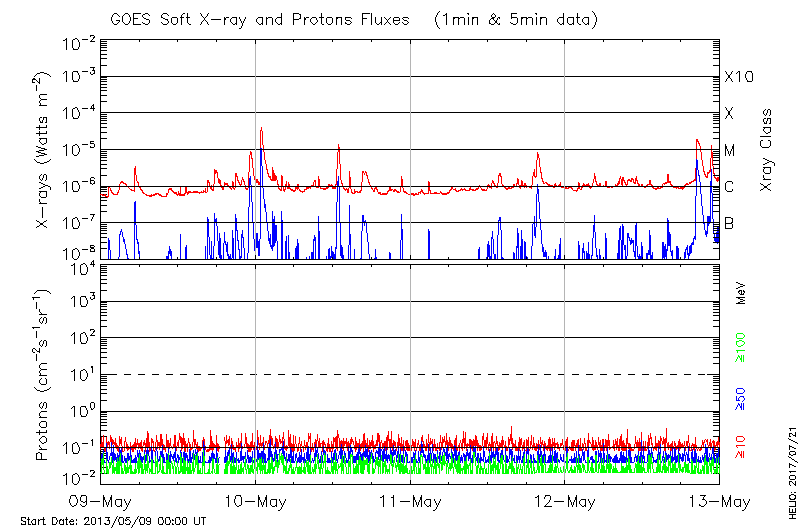Viewport: 800px width, 530px height.
Task: Click the green ≥100 MeV legend label
Action: click(741, 348)
